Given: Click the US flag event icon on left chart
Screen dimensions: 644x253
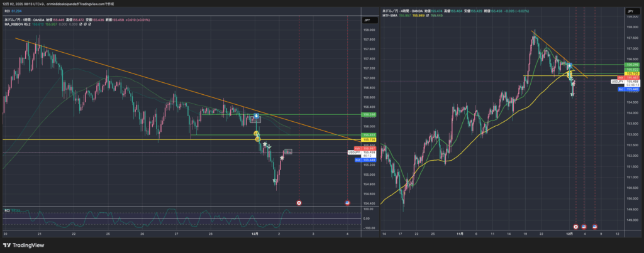Looking at the screenshot, I should (x=348, y=203).
